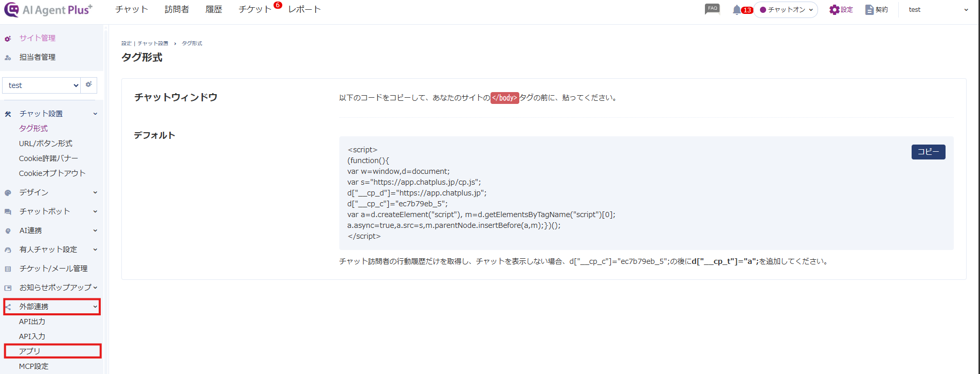Click the site settings gear next to test dropdown
980x374 pixels.
pos(89,85)
